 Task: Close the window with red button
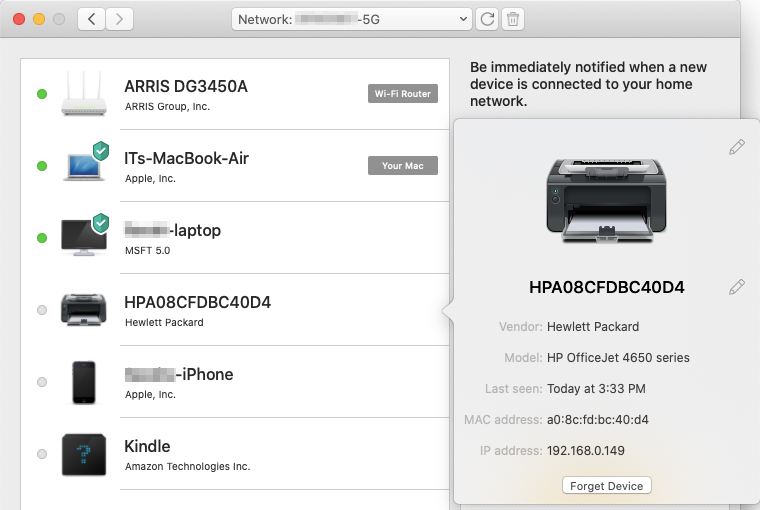pos(19,19)
